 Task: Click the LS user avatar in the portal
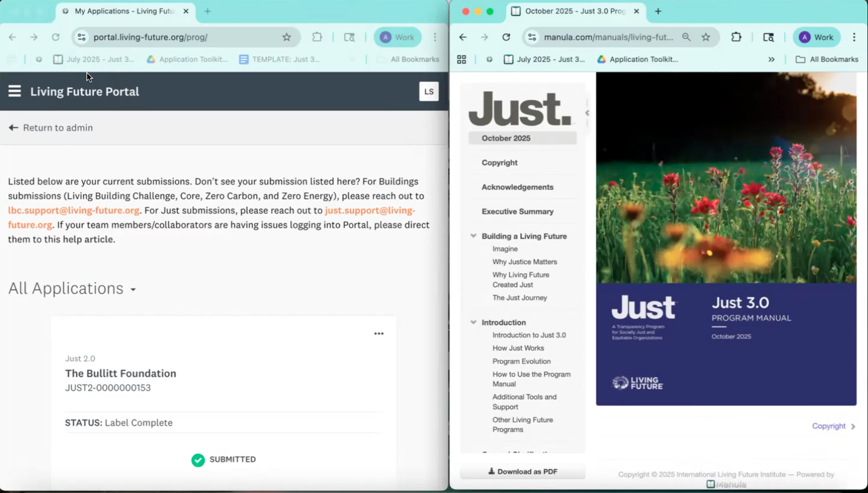(x=429, y=91)
